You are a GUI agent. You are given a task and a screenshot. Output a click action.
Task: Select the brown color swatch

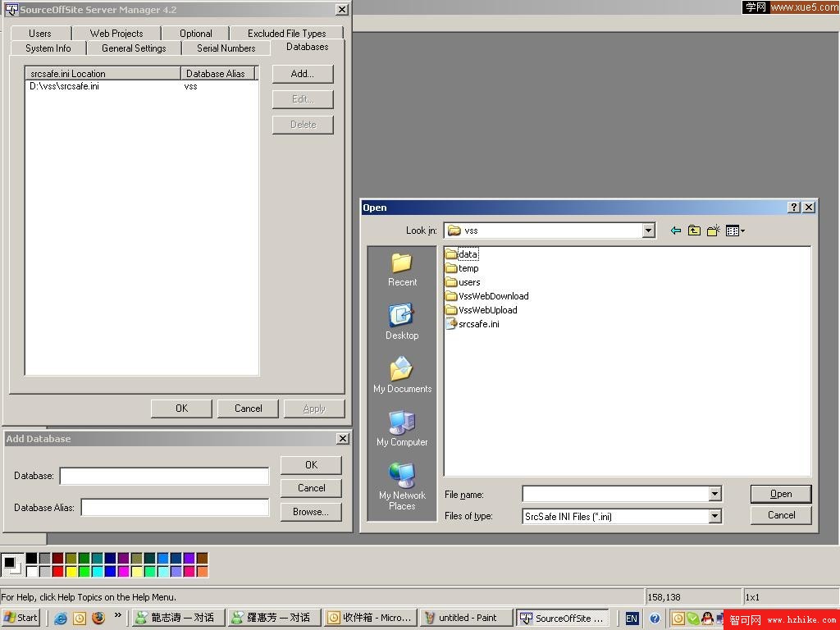tap(202, 559)
